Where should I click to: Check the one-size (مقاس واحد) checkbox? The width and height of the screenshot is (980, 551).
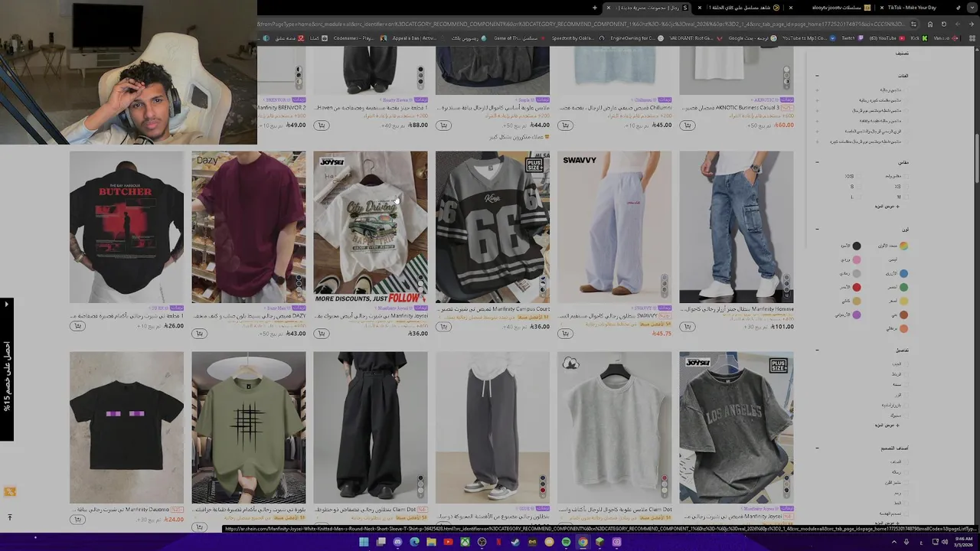[x=905, y=176]
